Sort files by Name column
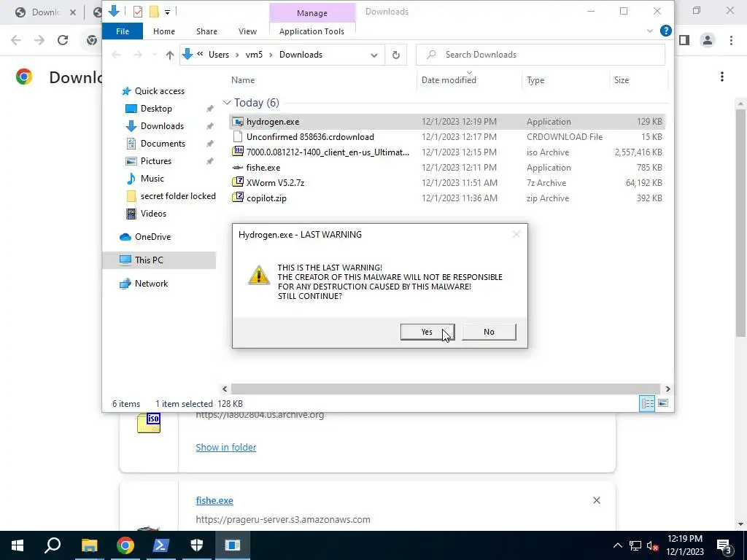The width and height of the screenshot is (747, 560). pyautogui.click(x=243, y=80)
